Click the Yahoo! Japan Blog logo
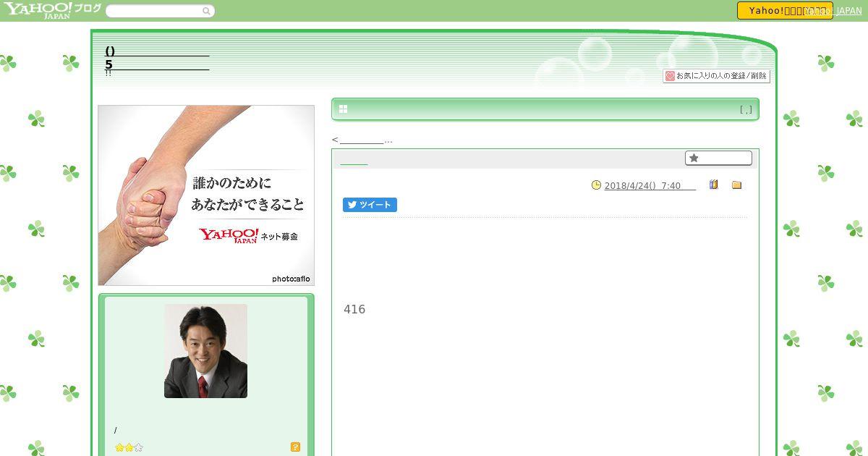 (52, 10)
